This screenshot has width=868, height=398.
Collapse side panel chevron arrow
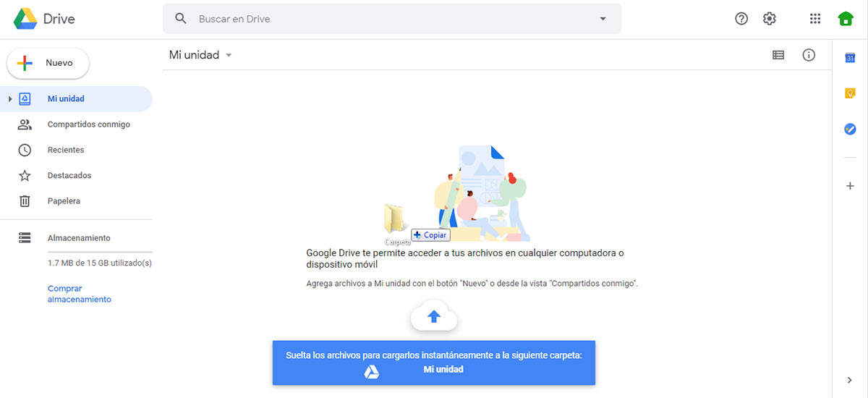850,380
